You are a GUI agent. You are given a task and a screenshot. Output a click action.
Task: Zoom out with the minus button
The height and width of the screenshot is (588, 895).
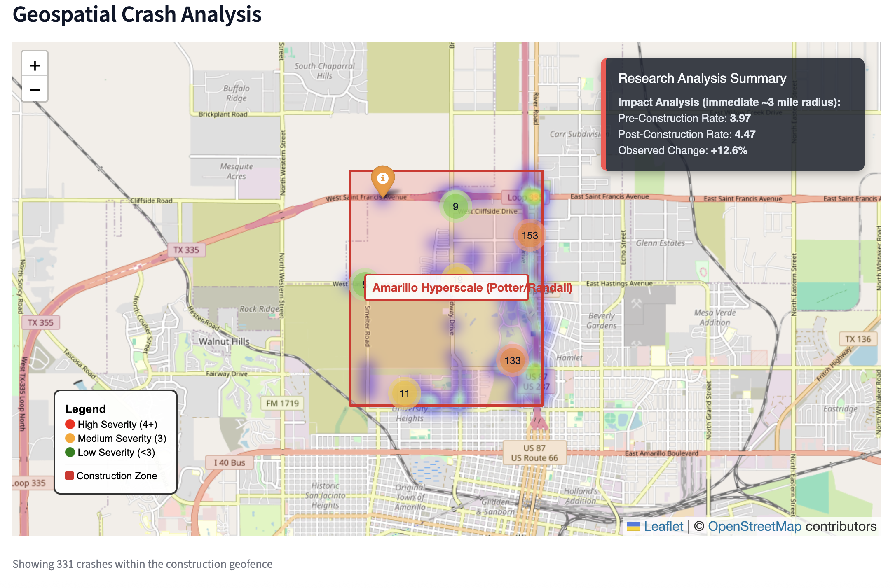[35, 90]
